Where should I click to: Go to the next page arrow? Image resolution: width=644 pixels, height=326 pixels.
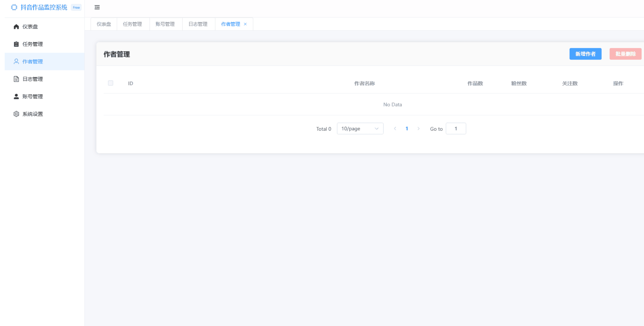tap(419, 129)
